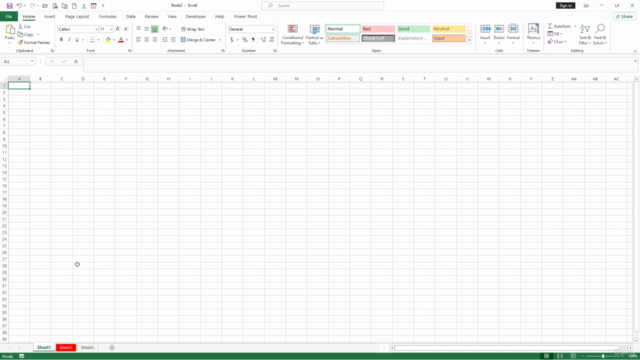Center cell contents horizontally
640x360 pixels.
pyautogui.click(x=147, y=40)
